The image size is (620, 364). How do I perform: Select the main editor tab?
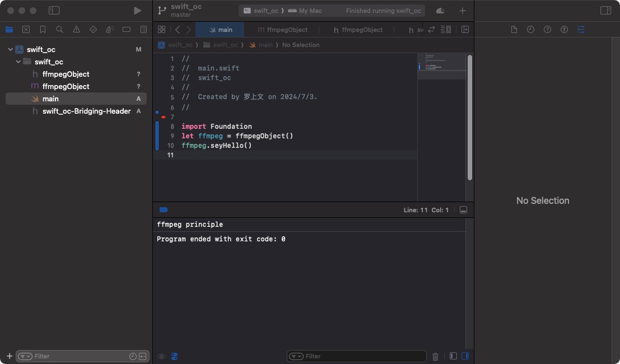220,30
